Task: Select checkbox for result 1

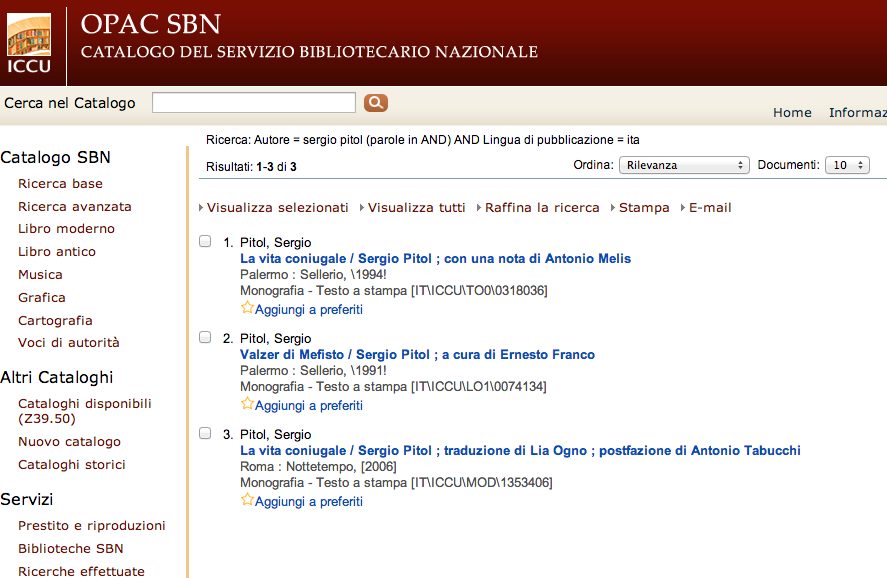Action: [x=205, y=241]
